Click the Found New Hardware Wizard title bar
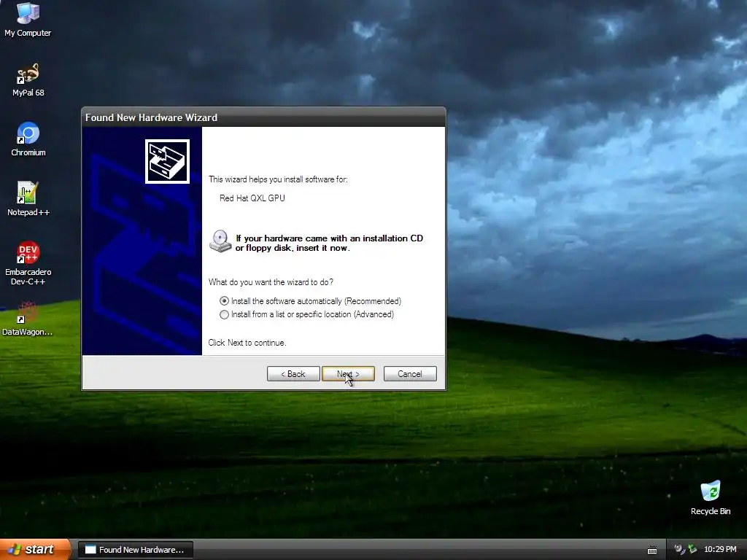 point(263,117)
